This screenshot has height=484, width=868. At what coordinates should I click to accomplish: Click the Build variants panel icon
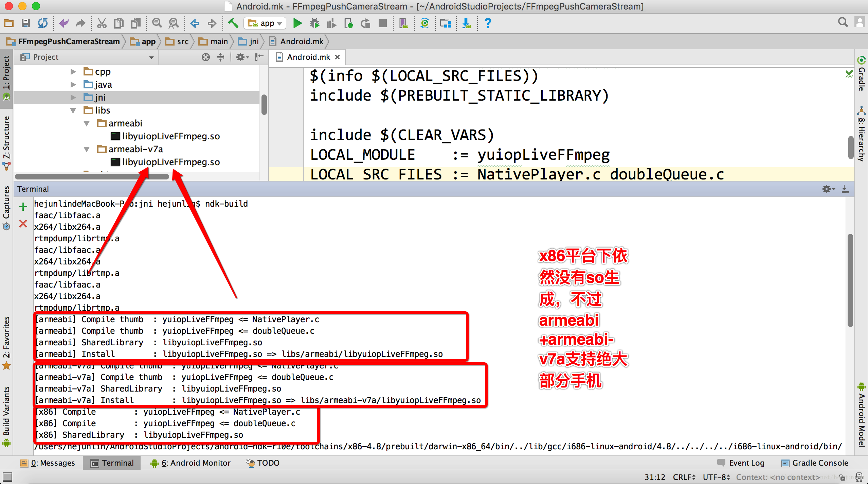tap(6, 417)
